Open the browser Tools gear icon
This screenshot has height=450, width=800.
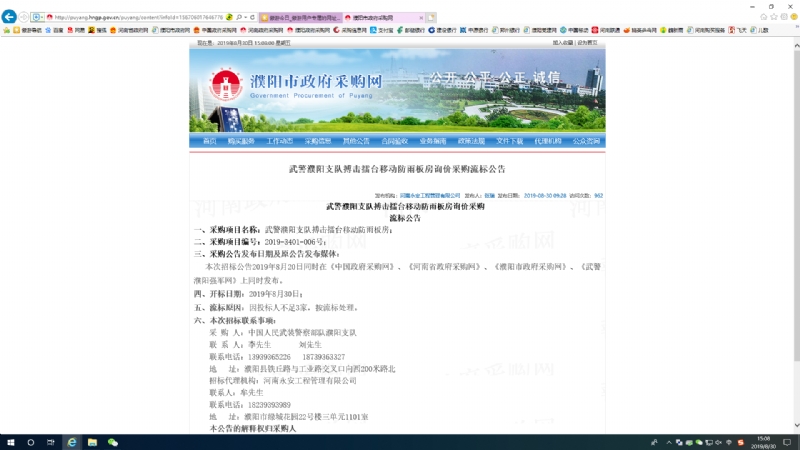point(784,17)
